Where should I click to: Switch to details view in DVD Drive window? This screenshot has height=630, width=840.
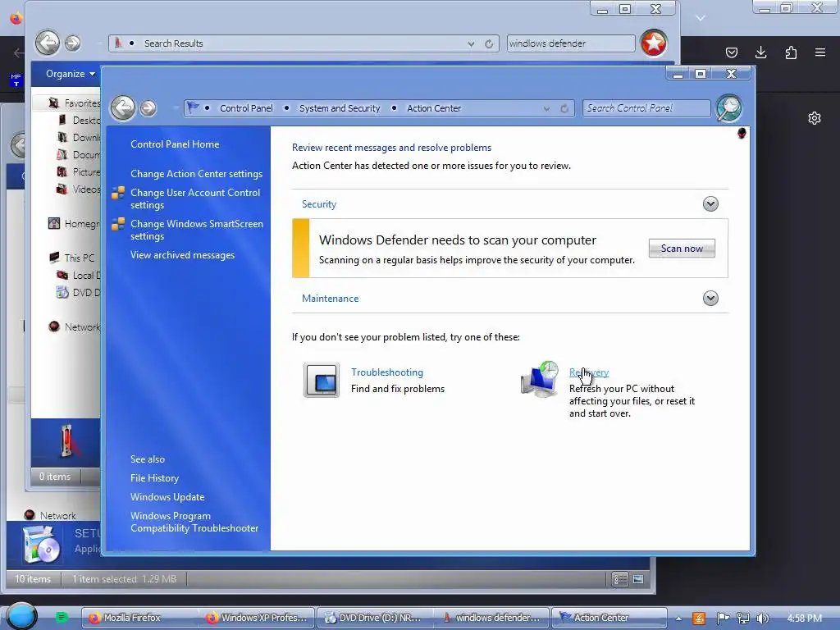[620, 579]
